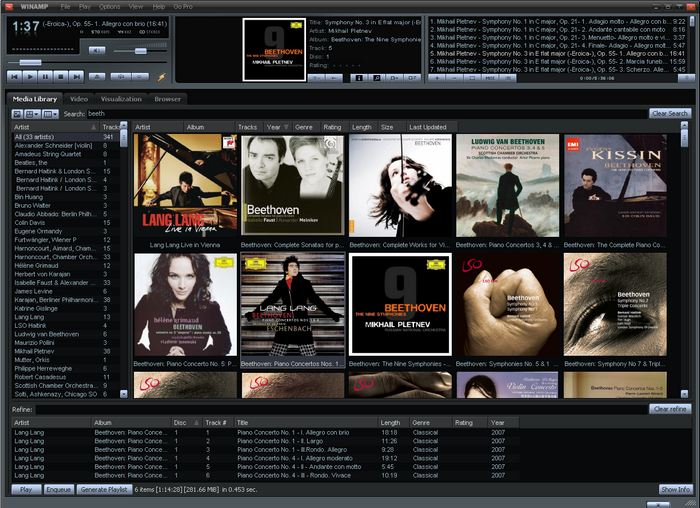This screenshot has width=700, height=508.
Task: Click the Enqueue button
Action: click(x=58, y=490)
